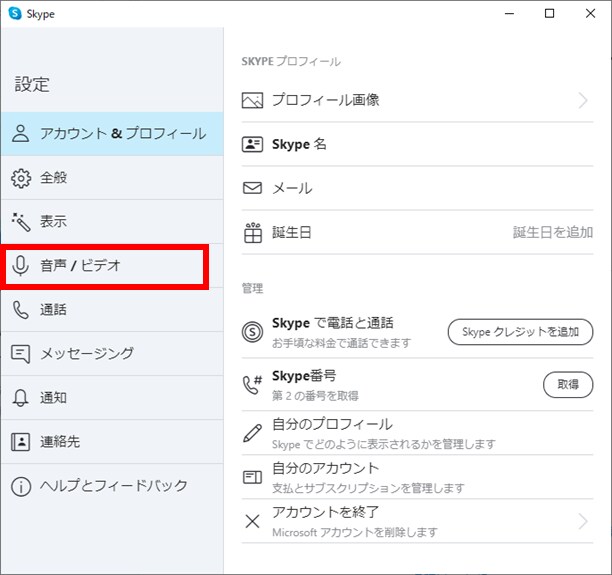This screenshot has height=575, width=612.
Task: Click the Skype credit circle icon
Action: 253,332
